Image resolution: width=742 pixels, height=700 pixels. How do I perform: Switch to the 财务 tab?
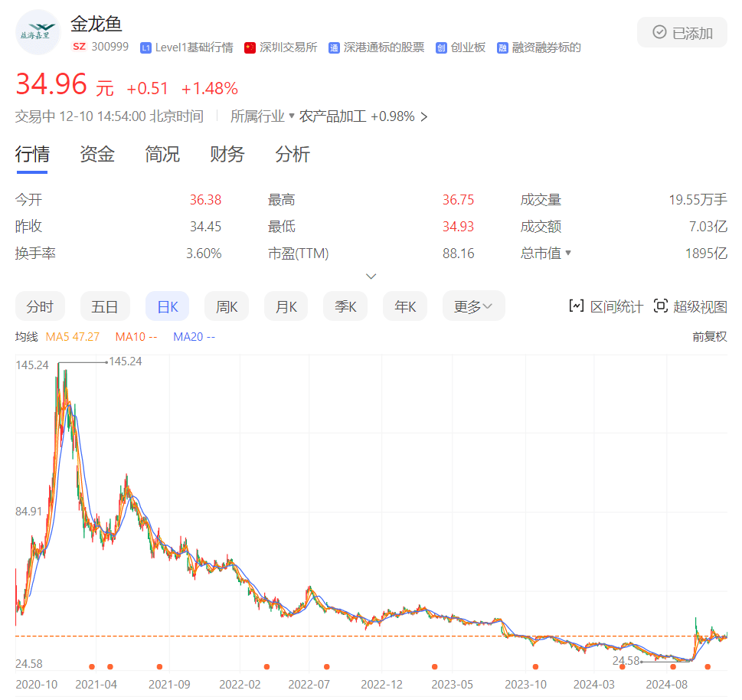[x=227, y=154]
